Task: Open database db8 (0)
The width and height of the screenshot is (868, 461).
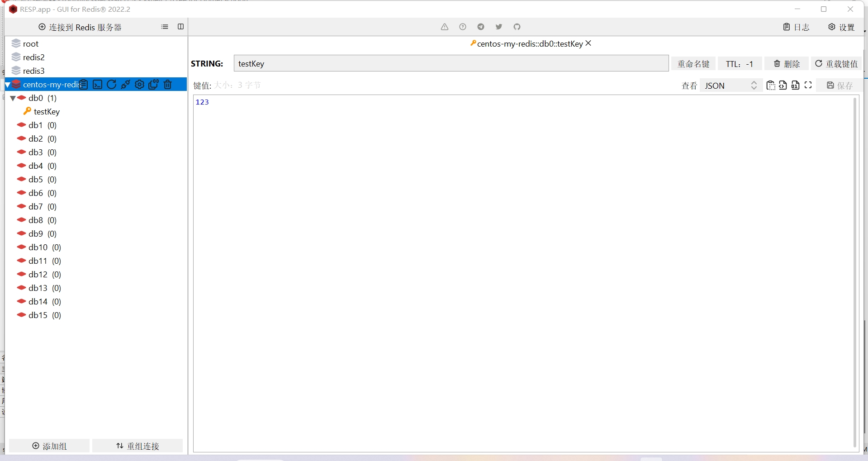Action: click(43, 220)
